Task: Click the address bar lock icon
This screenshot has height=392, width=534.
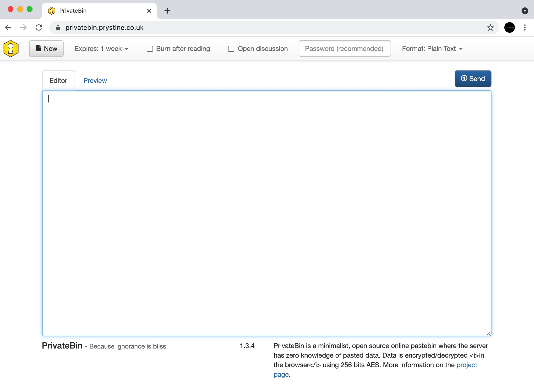Action: click(58, 28)
